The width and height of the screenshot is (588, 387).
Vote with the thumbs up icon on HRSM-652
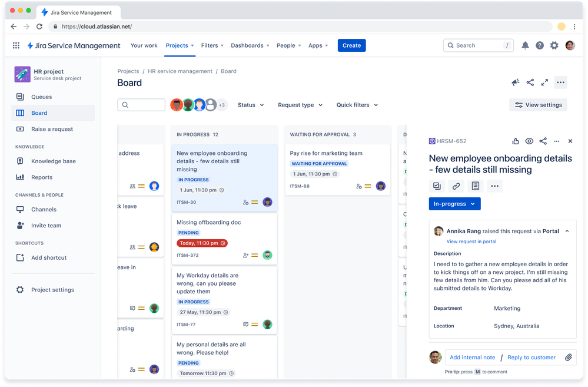click(x=515, y=141)
